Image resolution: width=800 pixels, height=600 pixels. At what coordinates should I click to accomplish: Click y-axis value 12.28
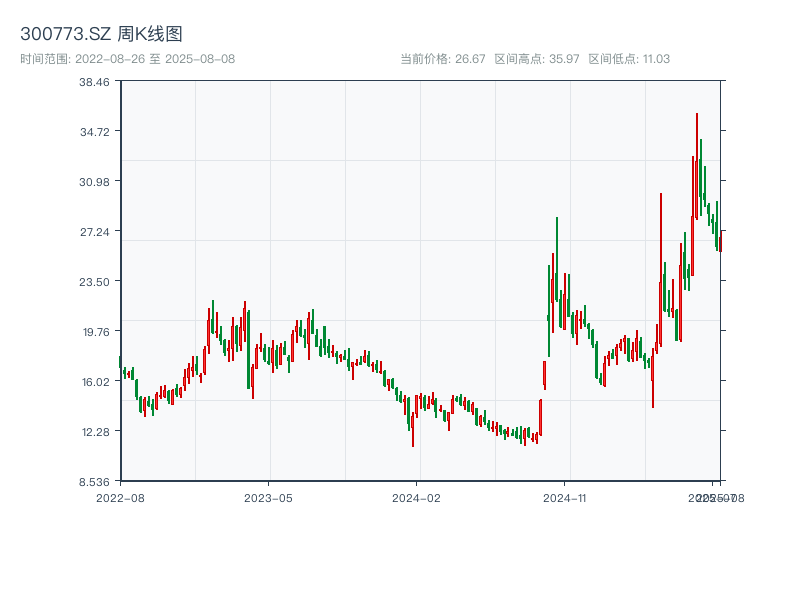pos(96,432)
